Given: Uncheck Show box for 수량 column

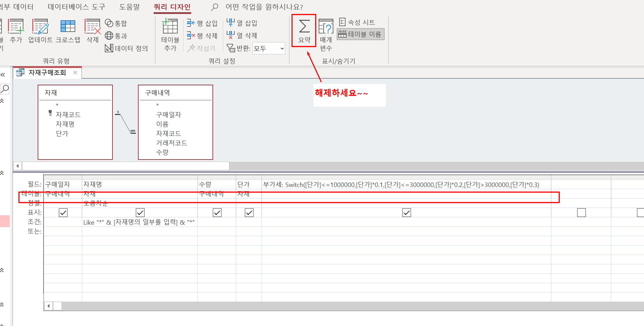Looking at the screenshot, I should pos(217,212).
